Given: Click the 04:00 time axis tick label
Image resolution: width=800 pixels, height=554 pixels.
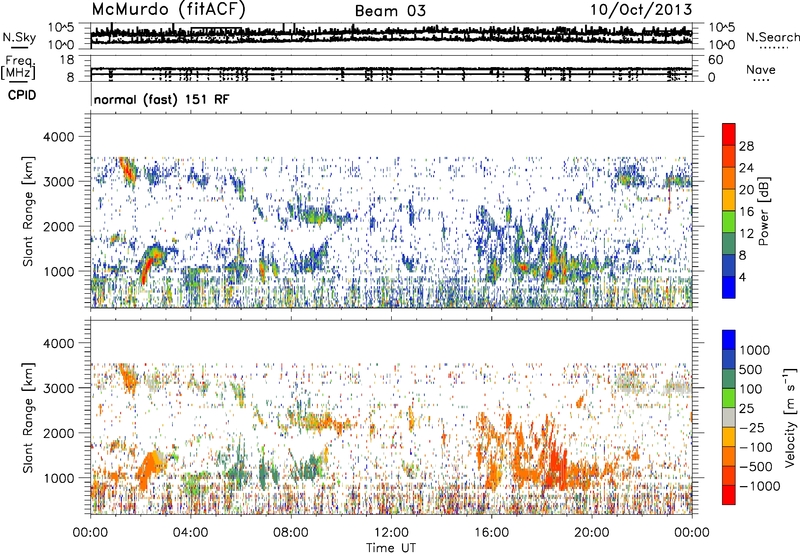Looking at the screenshot, I should (191, 533).
